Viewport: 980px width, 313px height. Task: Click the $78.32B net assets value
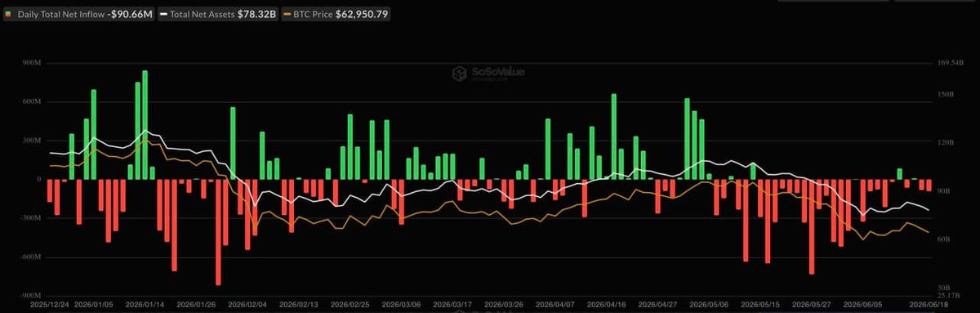(x=257, y=15)
